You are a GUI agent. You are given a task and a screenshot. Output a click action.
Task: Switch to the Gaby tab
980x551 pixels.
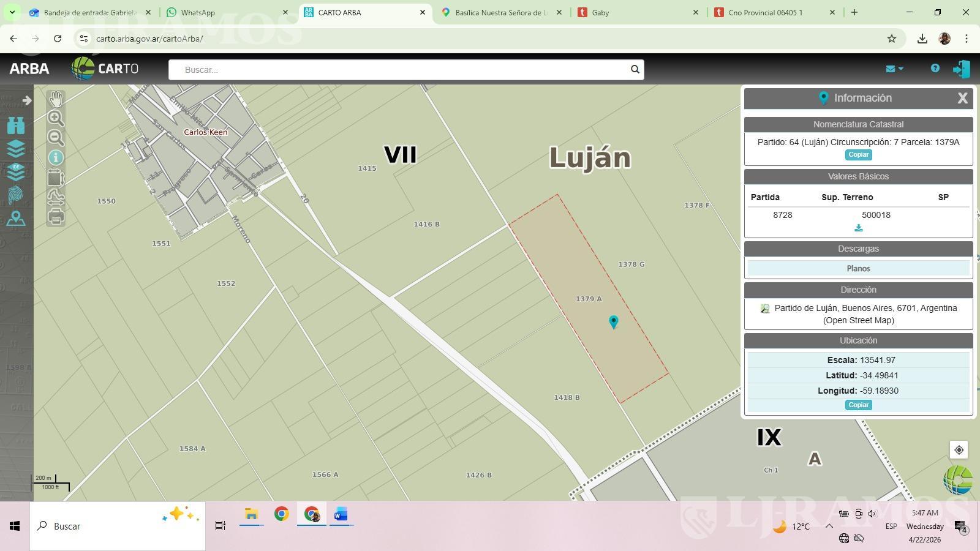600,12
